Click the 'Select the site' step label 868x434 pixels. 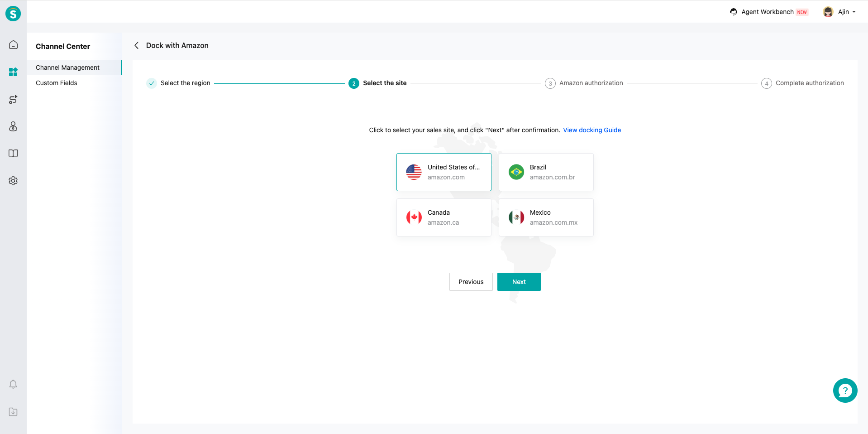point(385,83)
